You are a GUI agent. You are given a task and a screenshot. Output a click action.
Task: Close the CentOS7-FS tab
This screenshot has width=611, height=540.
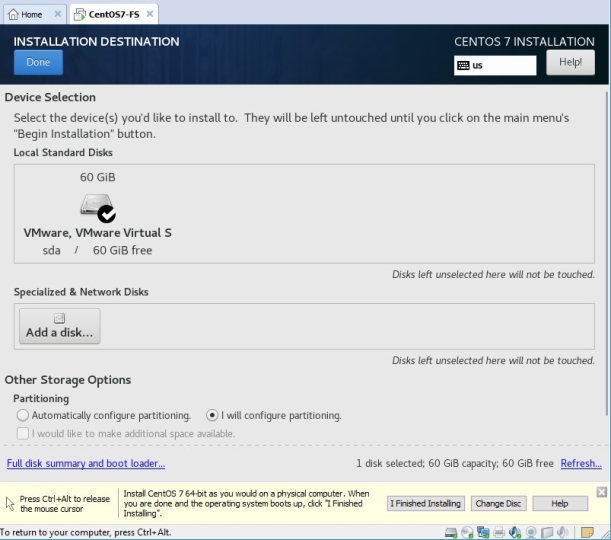click(x=149, y=14)
